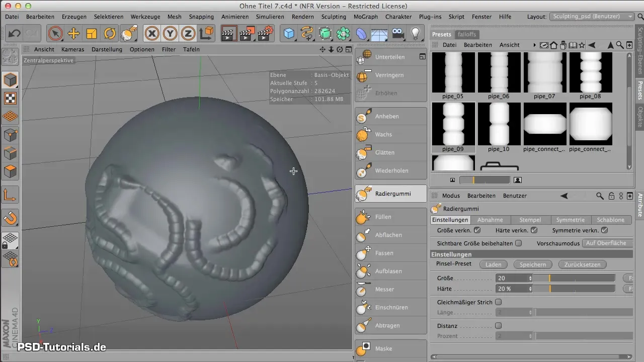644x362 pixels.
Task: Select the Füllen sculpt brush
Action: coord(390,217)
